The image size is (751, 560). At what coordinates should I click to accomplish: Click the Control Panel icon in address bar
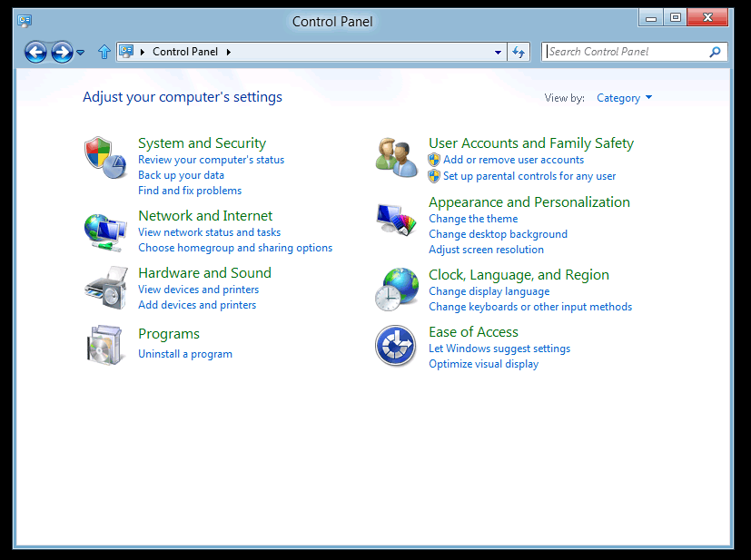pos(126,51)
